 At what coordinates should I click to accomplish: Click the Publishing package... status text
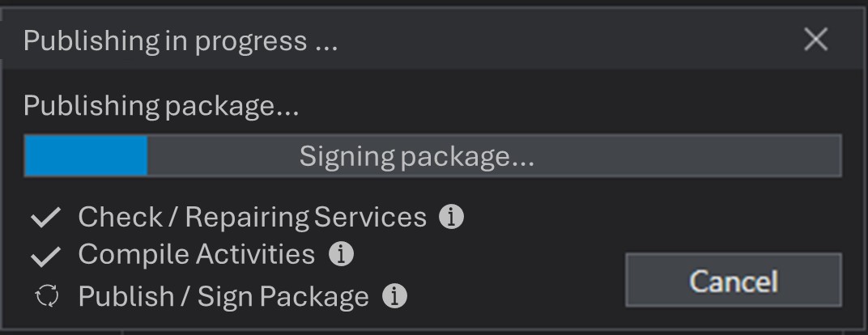(161, 106)
